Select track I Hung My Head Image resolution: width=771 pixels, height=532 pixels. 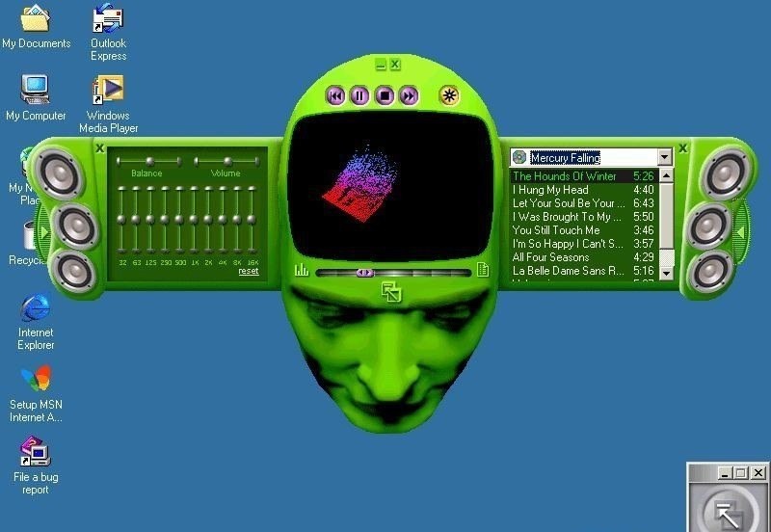584,190
